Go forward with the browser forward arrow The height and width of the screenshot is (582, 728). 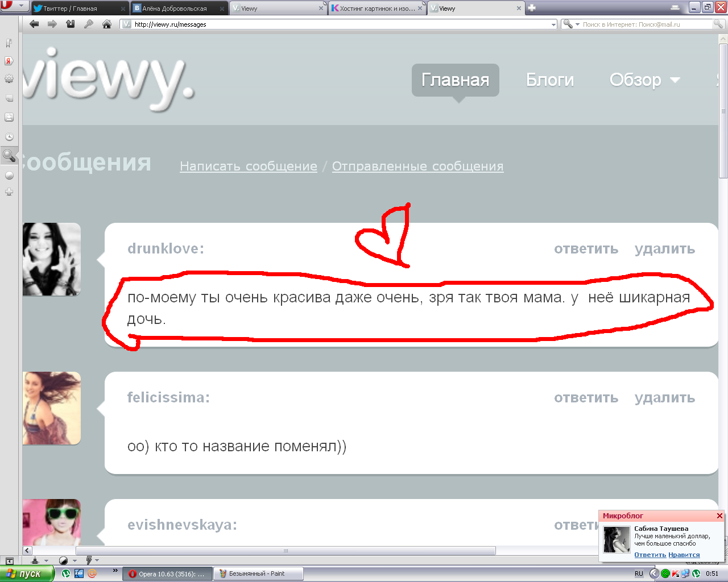point(52,24)
